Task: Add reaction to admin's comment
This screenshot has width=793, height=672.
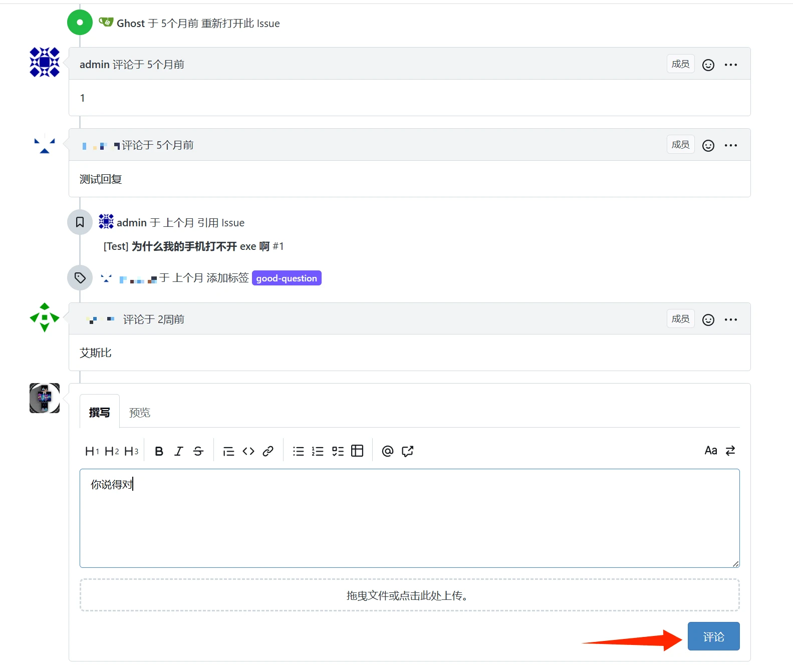Action: click(x=708, y=65)
